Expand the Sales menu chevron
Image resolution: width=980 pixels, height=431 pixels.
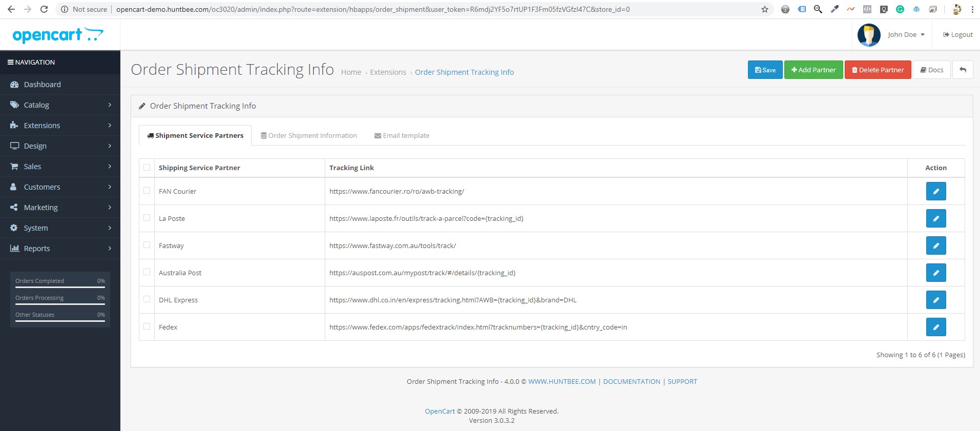110,167
